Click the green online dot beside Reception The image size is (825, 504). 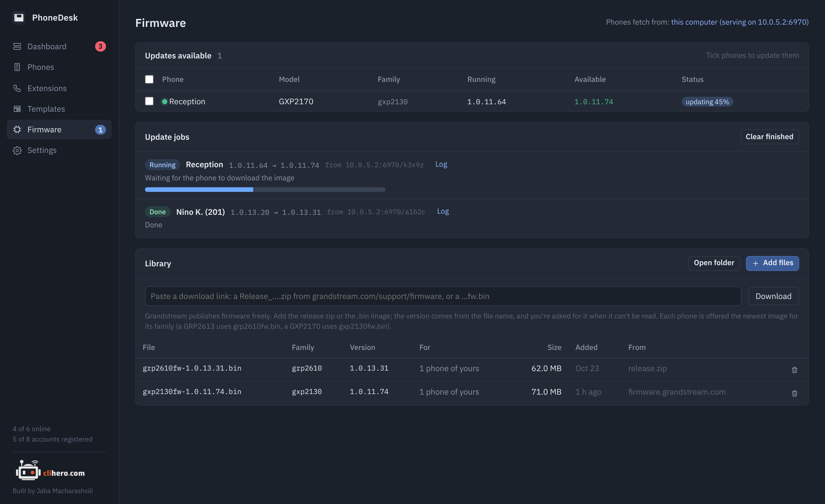[164, 101]
